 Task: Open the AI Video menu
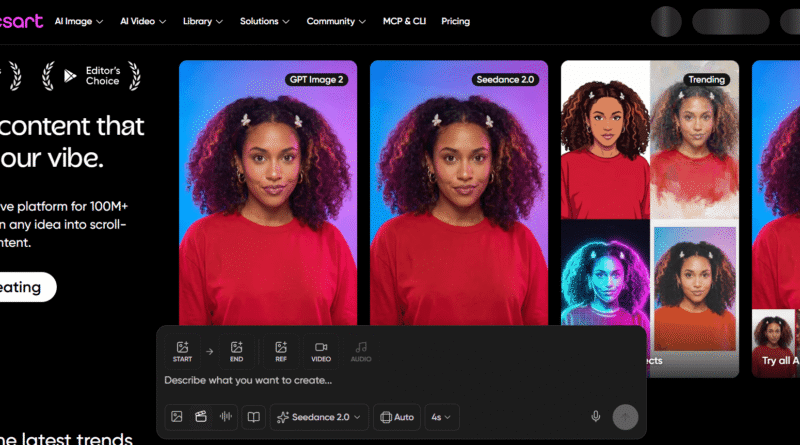(143, 21)
